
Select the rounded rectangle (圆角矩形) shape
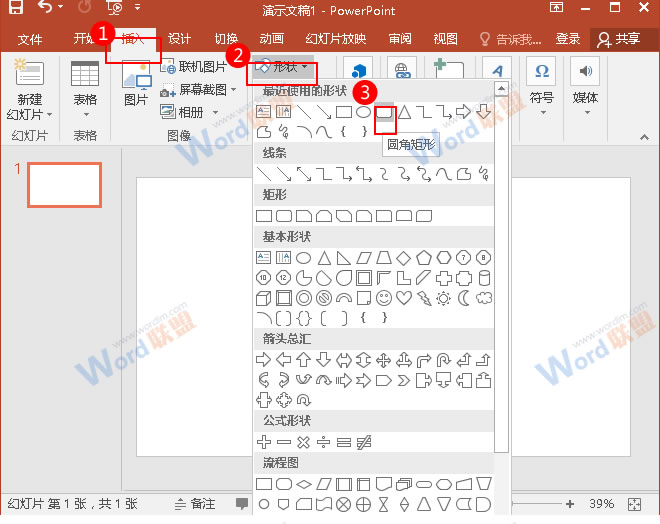pos(385,113)
